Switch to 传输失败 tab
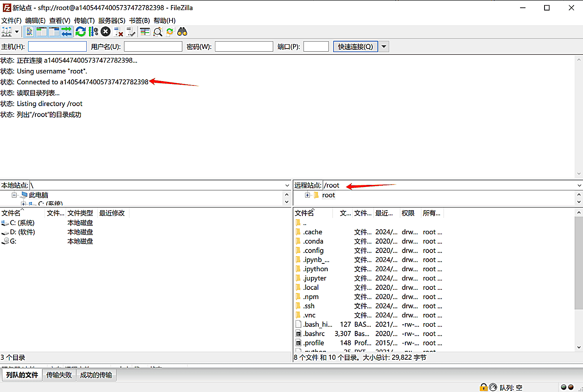 tap(59, 375)
